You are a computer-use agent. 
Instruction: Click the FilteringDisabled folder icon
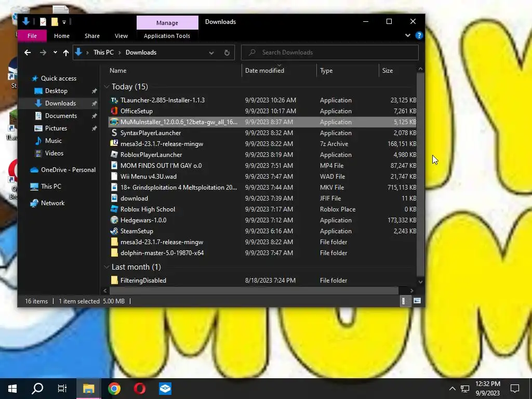pos(114,280)
